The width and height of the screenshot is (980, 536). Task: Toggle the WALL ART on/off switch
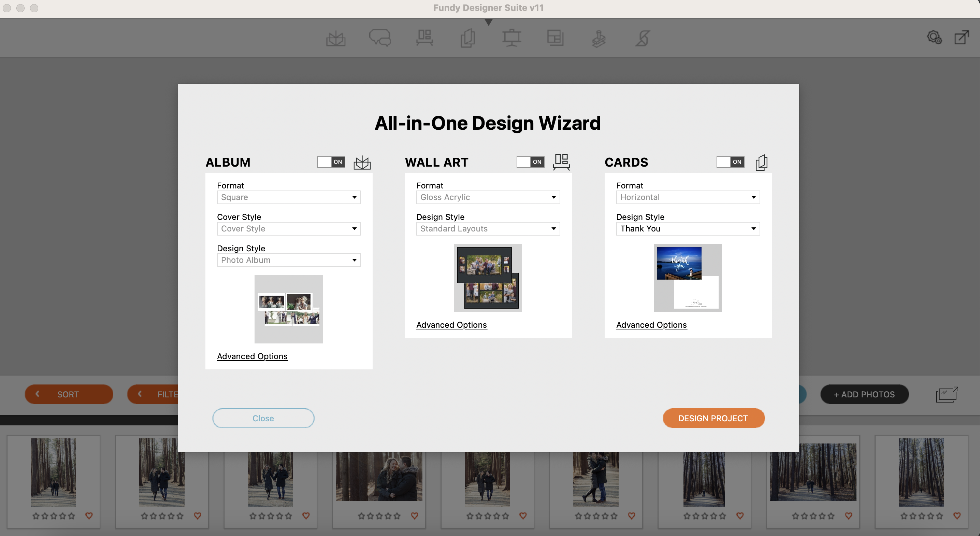point(530,162)
